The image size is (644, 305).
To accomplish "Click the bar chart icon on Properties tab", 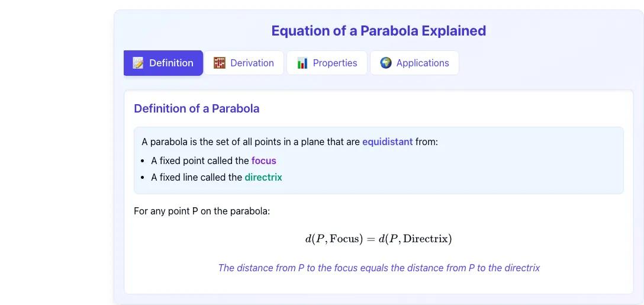I will [x=302, y=63].
